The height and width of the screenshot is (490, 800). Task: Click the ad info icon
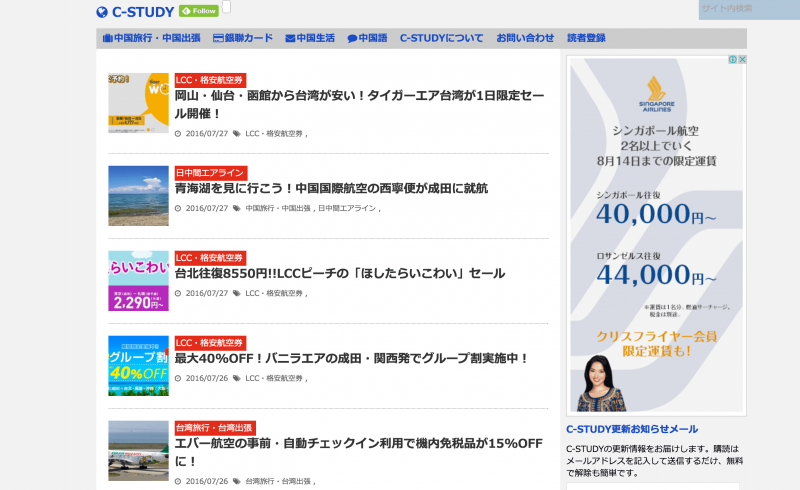(x=733, y=60)
